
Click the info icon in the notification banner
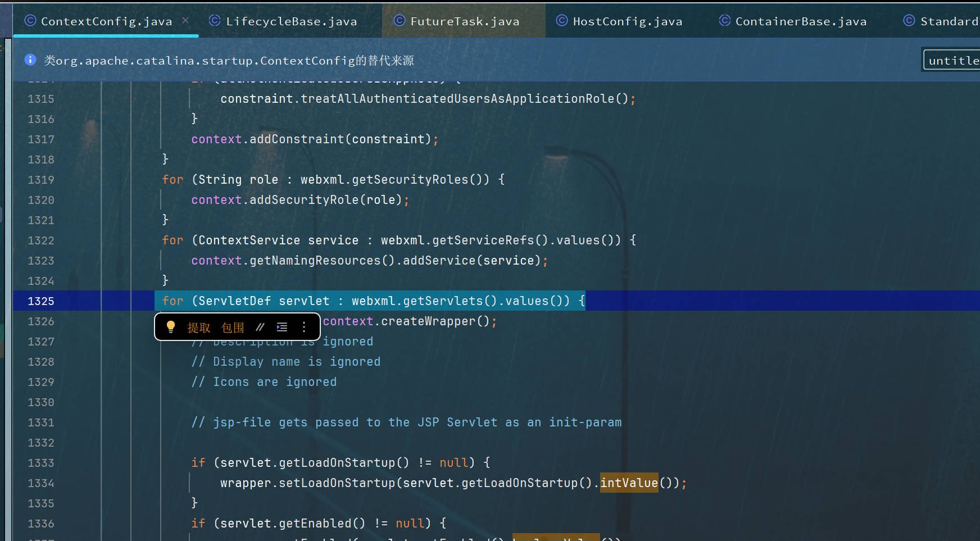pos(30,60)
